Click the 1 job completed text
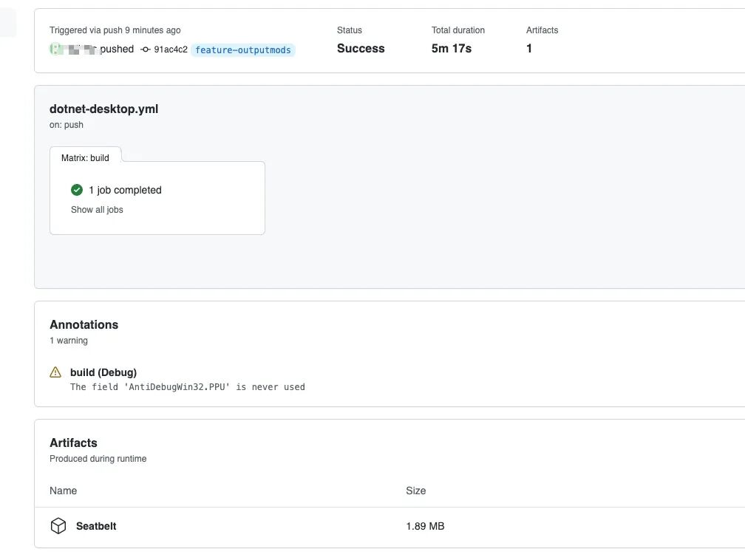 [125, 190]
